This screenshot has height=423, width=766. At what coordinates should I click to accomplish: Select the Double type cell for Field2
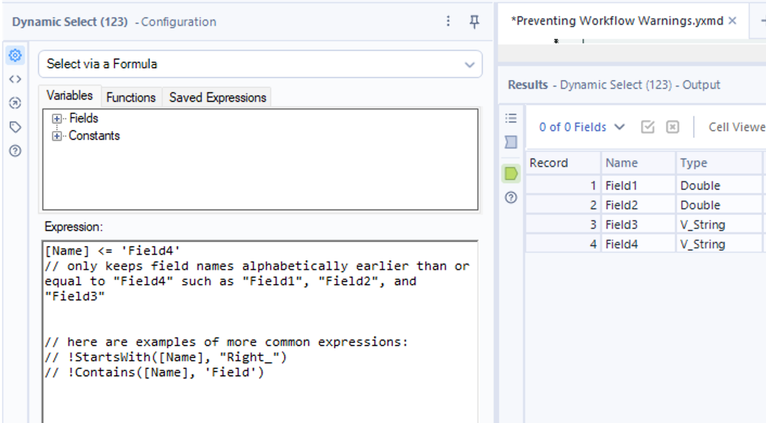pyautogui.click(x=719, y=205)
